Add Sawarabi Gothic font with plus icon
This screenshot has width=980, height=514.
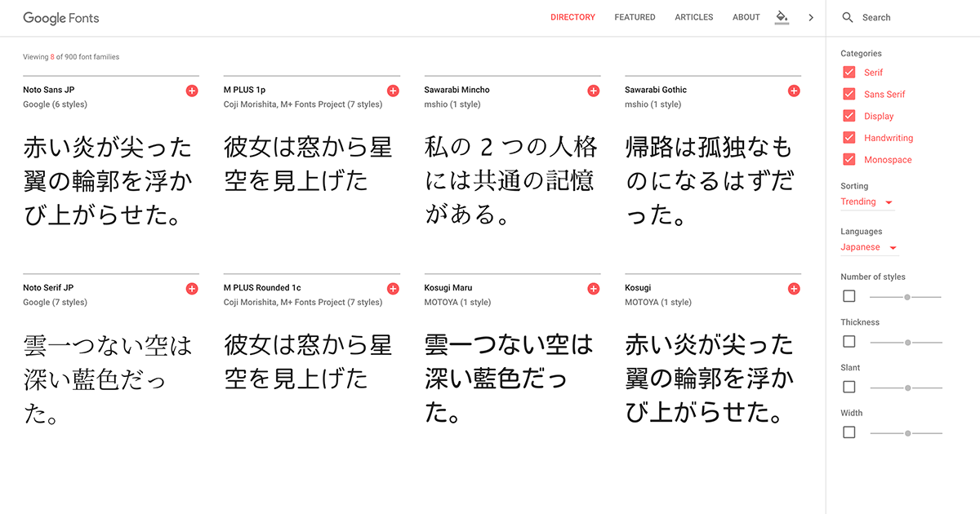click(794, 91)
